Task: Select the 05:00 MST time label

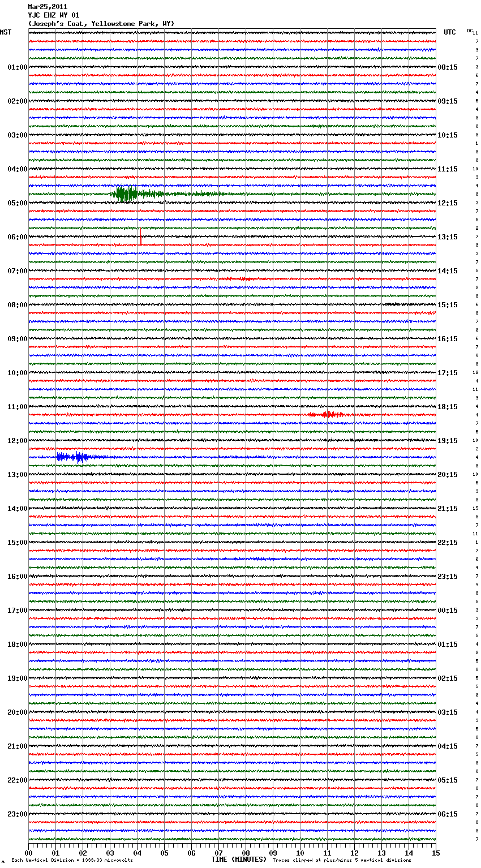Action: (18, 203)
